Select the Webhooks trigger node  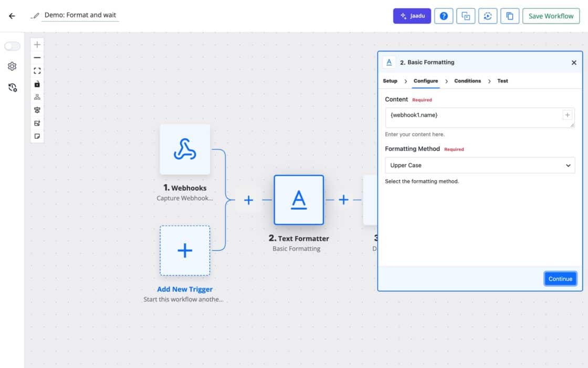[x=185, y=149]
